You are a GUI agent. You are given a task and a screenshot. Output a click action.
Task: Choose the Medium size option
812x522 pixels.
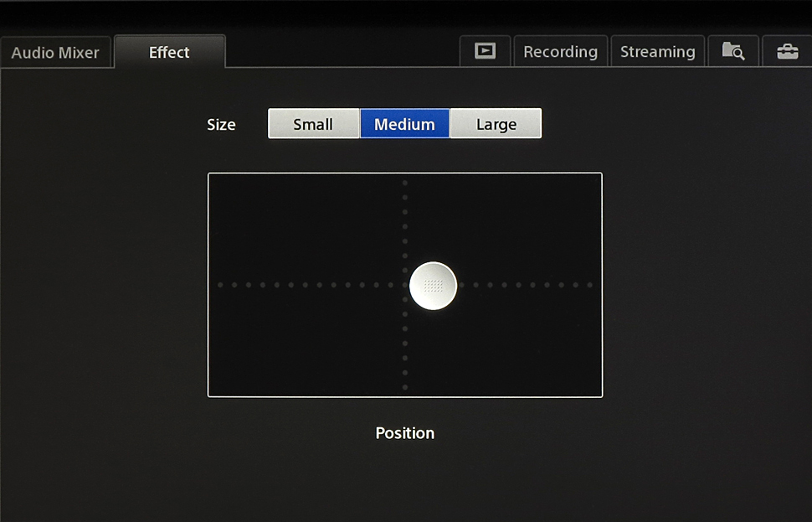pos(404,124)
